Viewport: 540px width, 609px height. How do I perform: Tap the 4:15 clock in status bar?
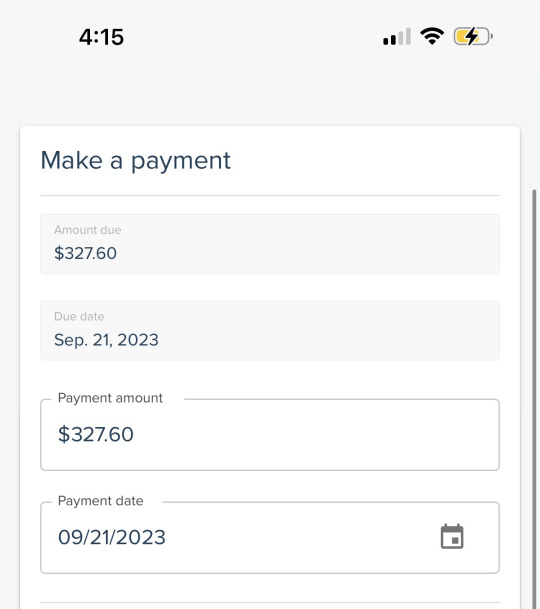101,37
